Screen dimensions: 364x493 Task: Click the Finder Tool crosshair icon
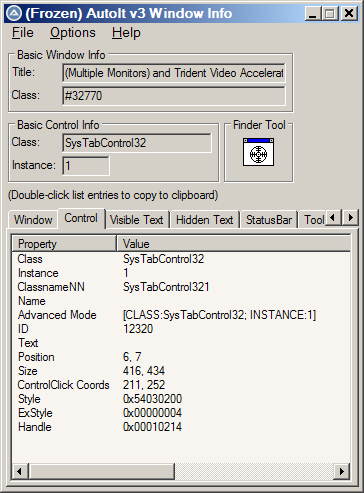[x=258, y=152]
